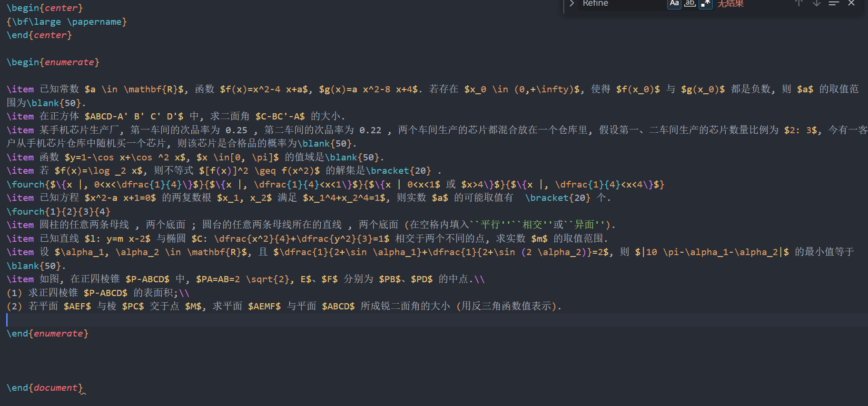Viewport: 868px width, 406px height.
Task: Click the item about 圆柱的任意两条母线
Action: (311, 225)
